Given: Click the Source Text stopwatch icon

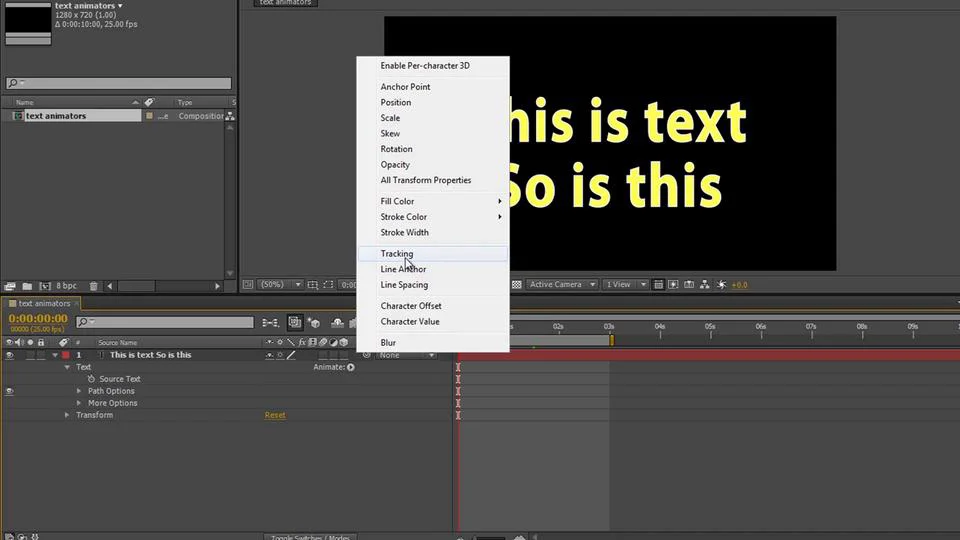Looking at the screenshot, I should point(91,379).
